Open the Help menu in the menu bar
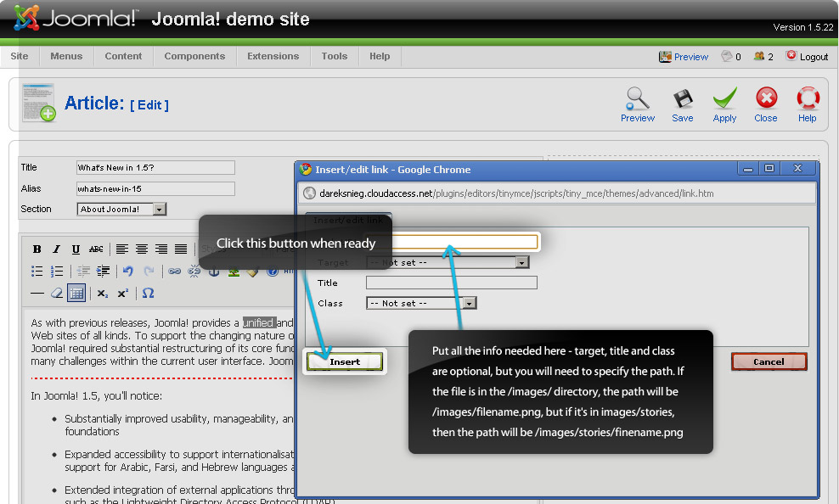Screen dimensions: 839x504 click(x=380, y=56)
